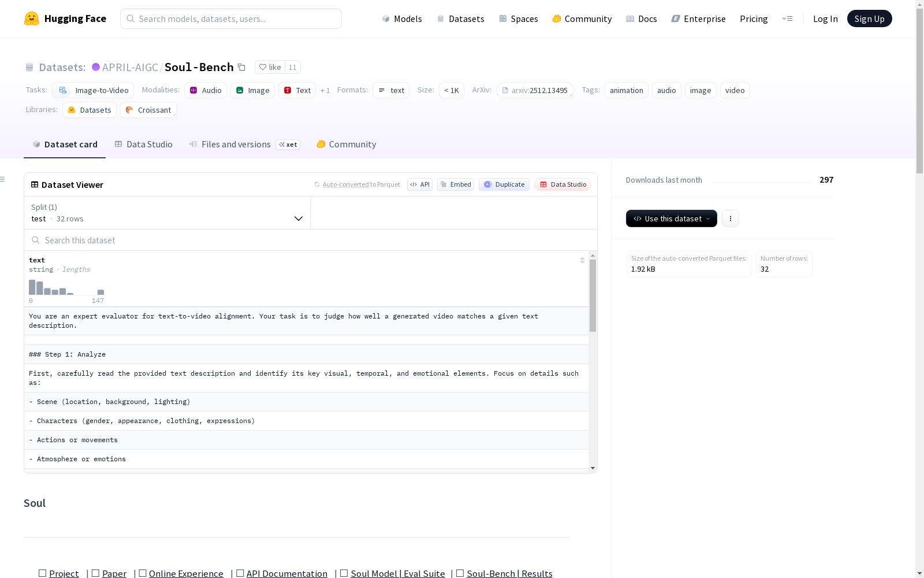Image resolution: width=924 pixels, height=578 pixels.
Task: Open the arxiv:2512.13495 tag
Action: (535, 90)
